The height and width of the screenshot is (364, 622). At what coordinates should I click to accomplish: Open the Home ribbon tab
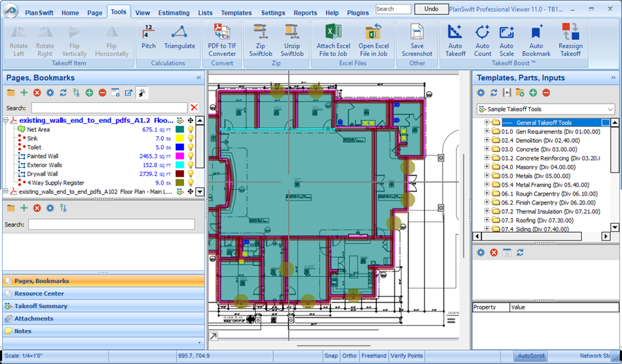point(70,12)
